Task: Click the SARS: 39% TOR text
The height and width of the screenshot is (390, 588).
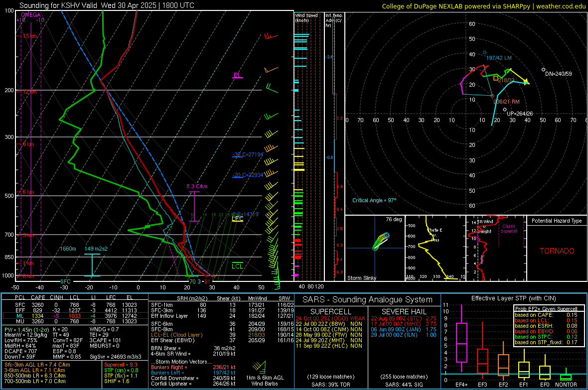Action: (x=330, y=385)
